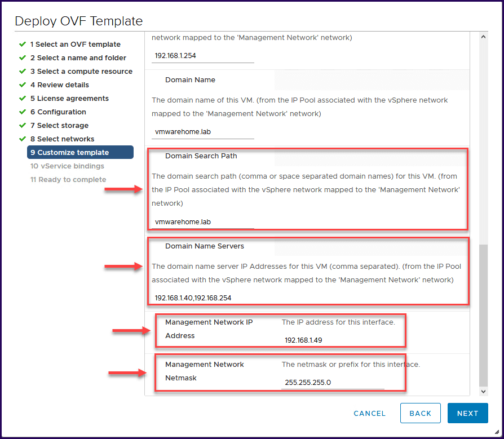Click the scroll up arrow of the scrollbar
The height and width of the screenshot is (439, 504).
click(x=483, y=37)
